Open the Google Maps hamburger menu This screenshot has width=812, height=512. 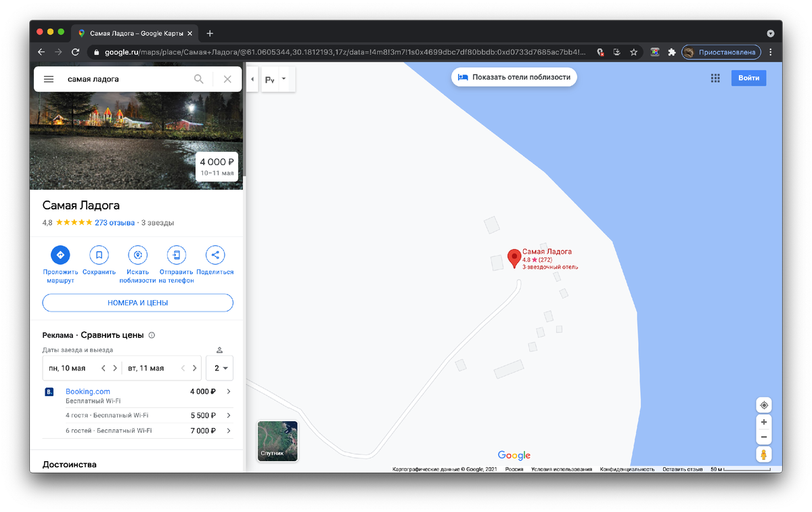(49, 79)
